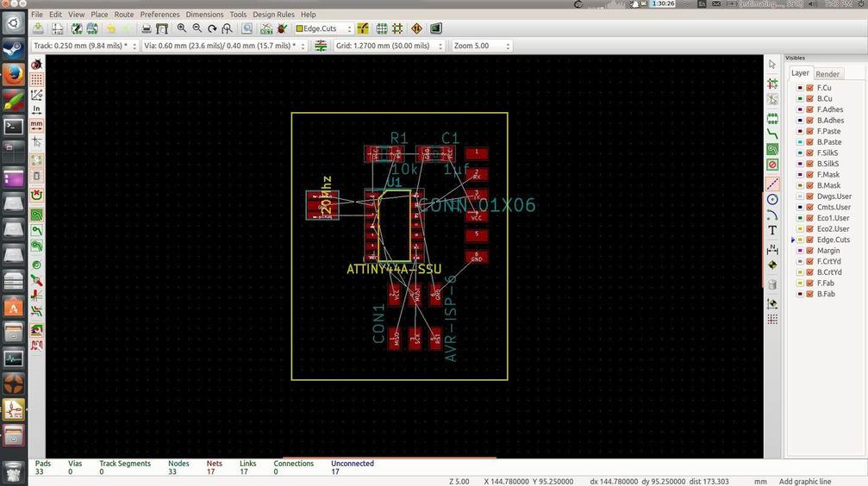This screenshot has height=486, width=868.
Task: Open Terminal from the Ubuntu launcher
Action: coord(13,126)
